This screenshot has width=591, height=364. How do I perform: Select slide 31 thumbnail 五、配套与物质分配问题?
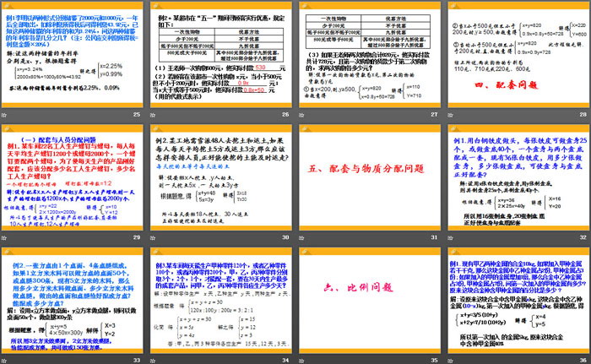[x=370, y=177]
